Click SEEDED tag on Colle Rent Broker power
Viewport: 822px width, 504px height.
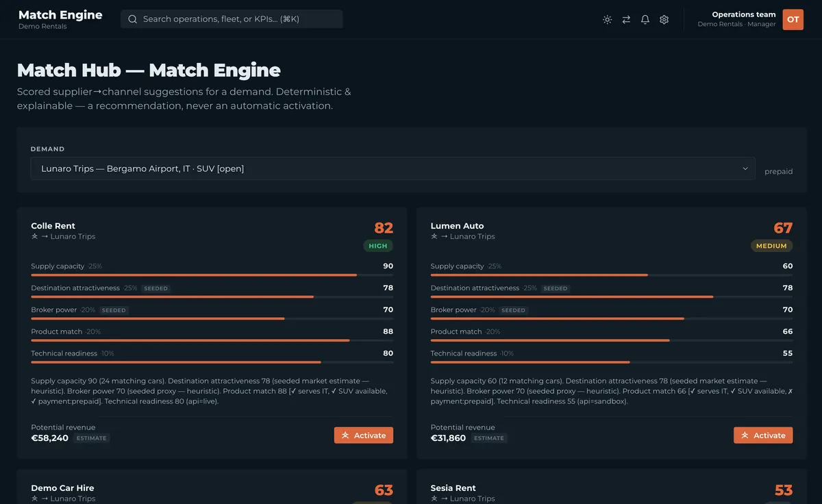(114, 310)
